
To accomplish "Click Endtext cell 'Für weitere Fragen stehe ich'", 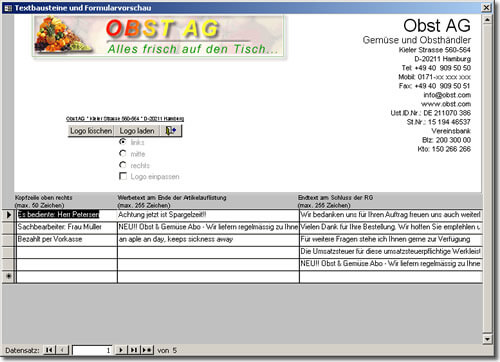I will [391, 239].
